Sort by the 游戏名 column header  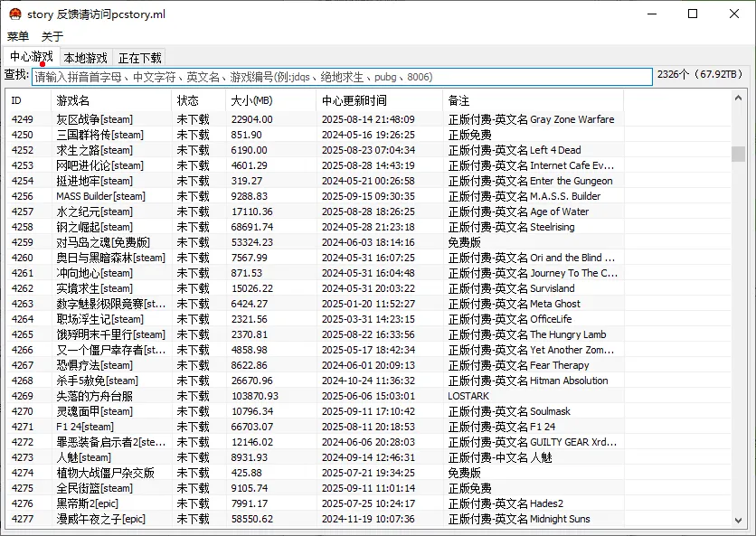point(110,100)
